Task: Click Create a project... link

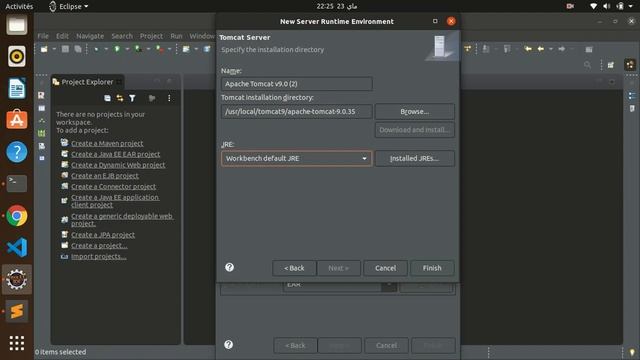Action: pos(99,245)
